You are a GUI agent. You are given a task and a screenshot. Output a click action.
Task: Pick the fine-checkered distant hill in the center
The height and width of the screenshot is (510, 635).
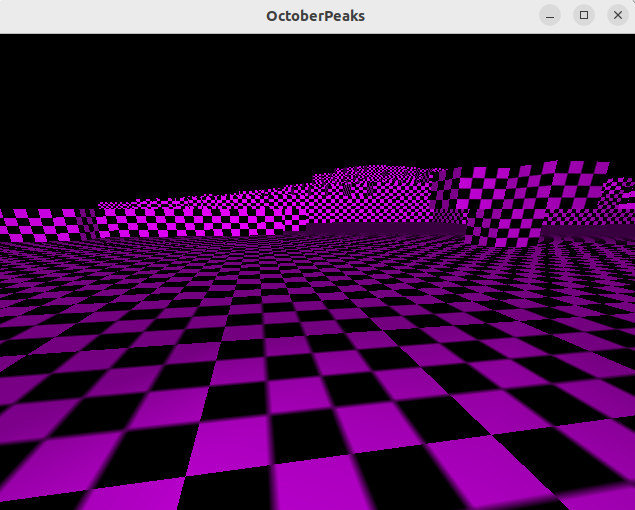[370, 185]
